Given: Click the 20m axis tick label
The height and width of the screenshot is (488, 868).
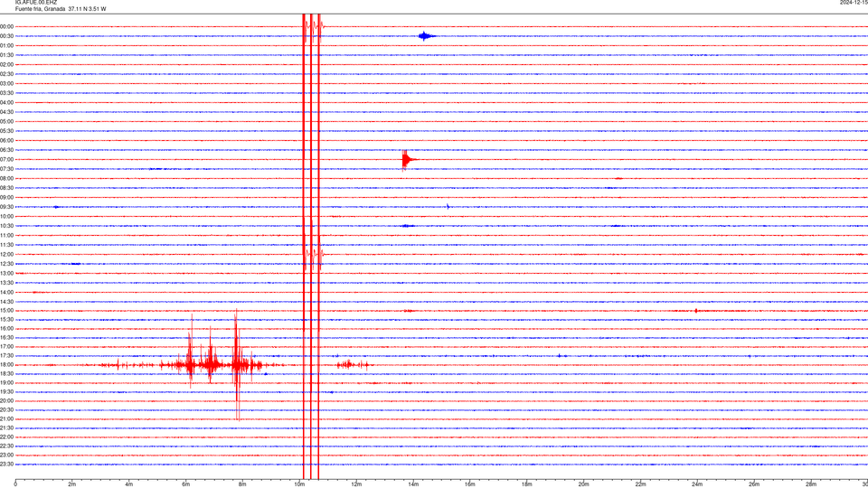Looking at the screenshot, I should pyautogui.click(x=583, y=484).
